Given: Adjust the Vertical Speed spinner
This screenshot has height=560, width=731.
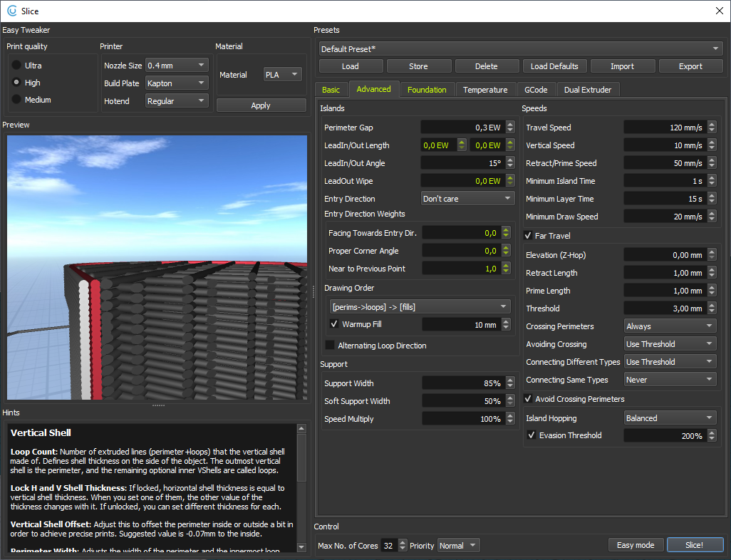Looking at the screenshot, I should coord(712,145).
